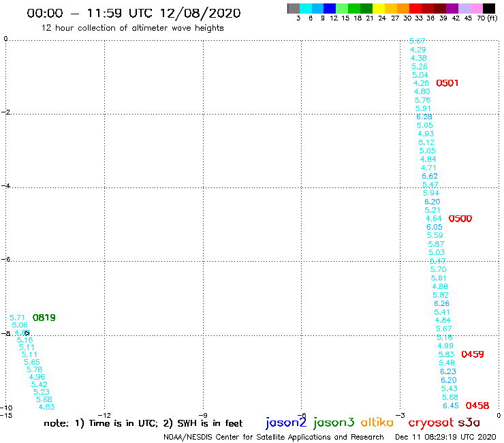Click the jason3 track value 5.65

tap(32, 362)
